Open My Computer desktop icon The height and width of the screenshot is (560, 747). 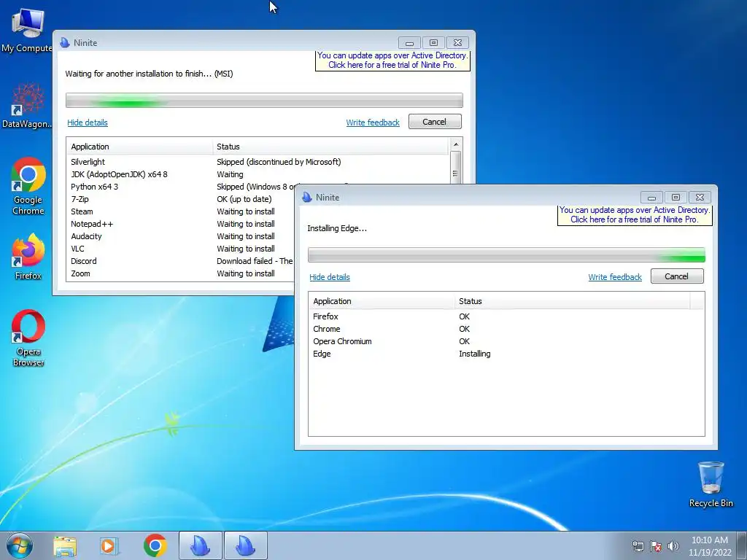click(27, 29)
